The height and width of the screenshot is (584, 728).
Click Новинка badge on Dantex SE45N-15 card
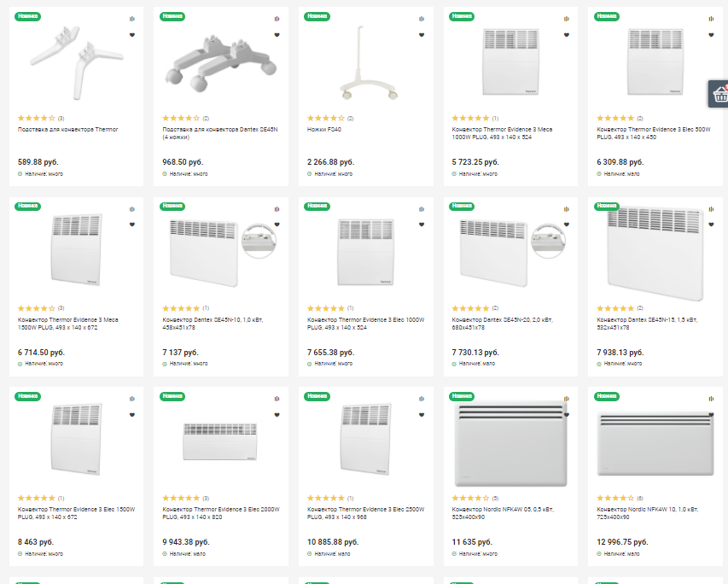pyautogui.click(x=607, y=206)
